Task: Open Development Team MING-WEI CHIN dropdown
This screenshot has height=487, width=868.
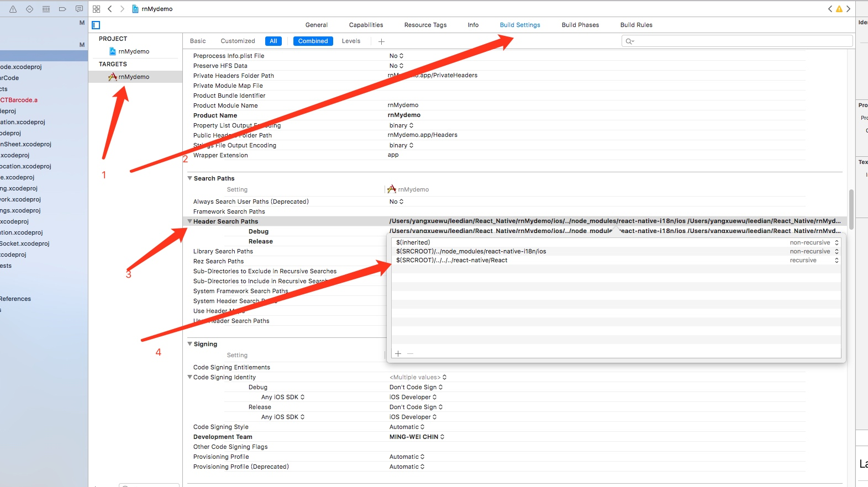Action: point(417,437)
